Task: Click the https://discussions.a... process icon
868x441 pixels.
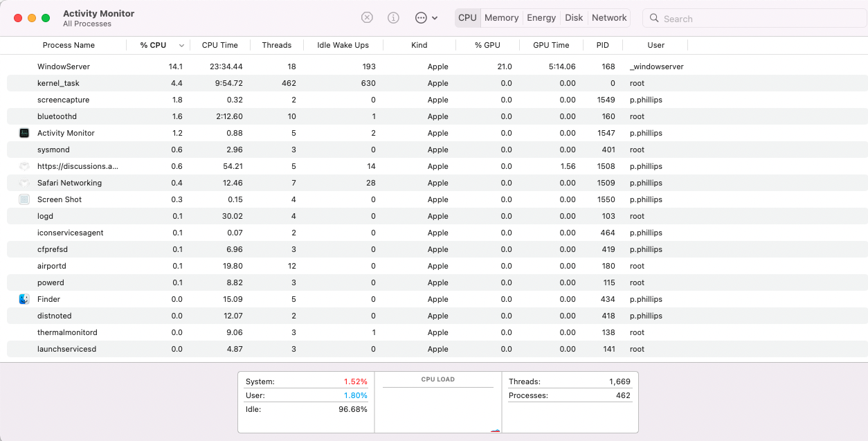Action: tap(24, 166)
